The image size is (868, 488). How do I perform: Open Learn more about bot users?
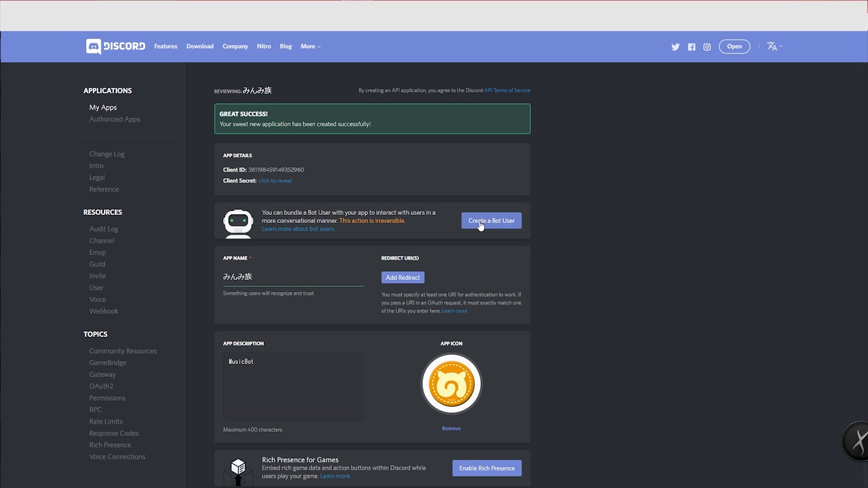[x=298, y=229]
